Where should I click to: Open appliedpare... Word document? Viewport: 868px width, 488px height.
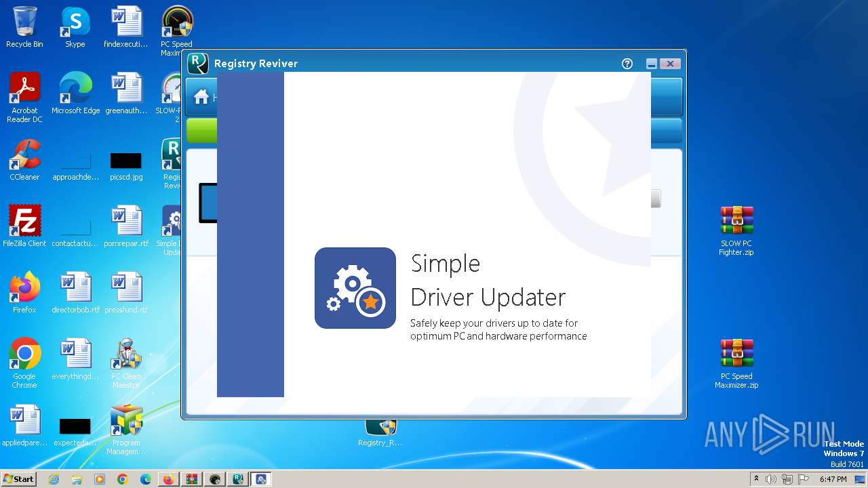tap(24, 426)
